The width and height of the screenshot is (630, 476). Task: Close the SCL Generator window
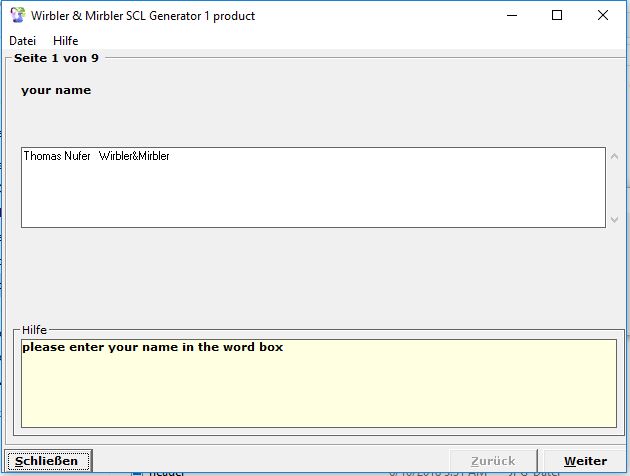click(603, 15)
